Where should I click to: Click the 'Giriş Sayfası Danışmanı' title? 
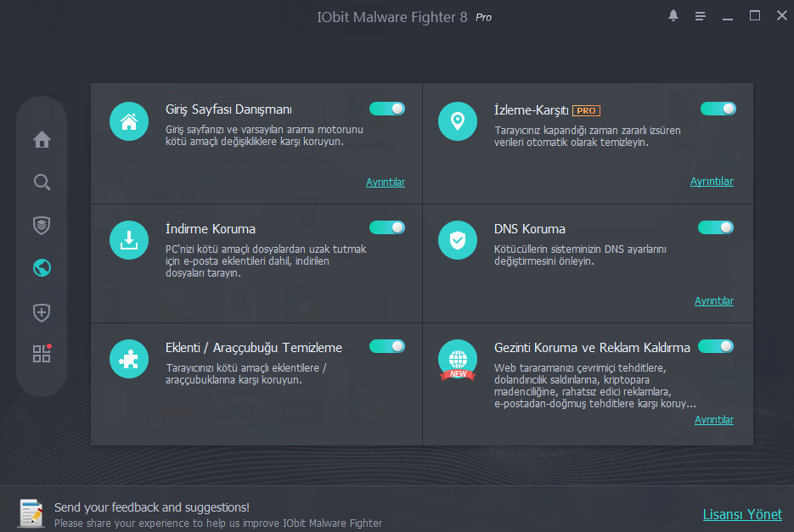228,109
